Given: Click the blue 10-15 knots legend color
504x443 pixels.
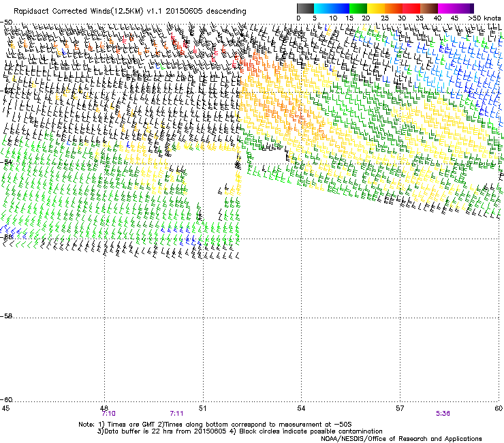Looking at the screenshot, I should [341, 8].
